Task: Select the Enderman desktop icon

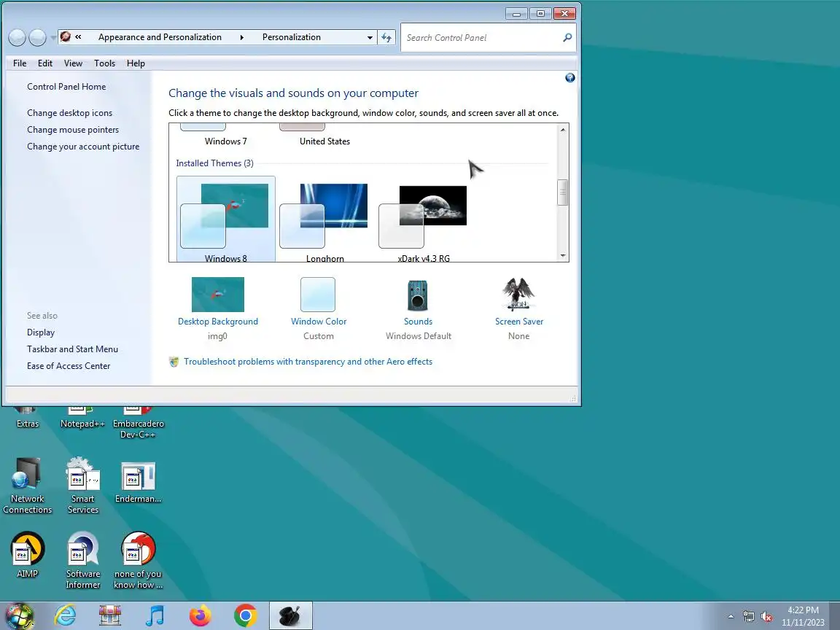Action: [139, 483]
